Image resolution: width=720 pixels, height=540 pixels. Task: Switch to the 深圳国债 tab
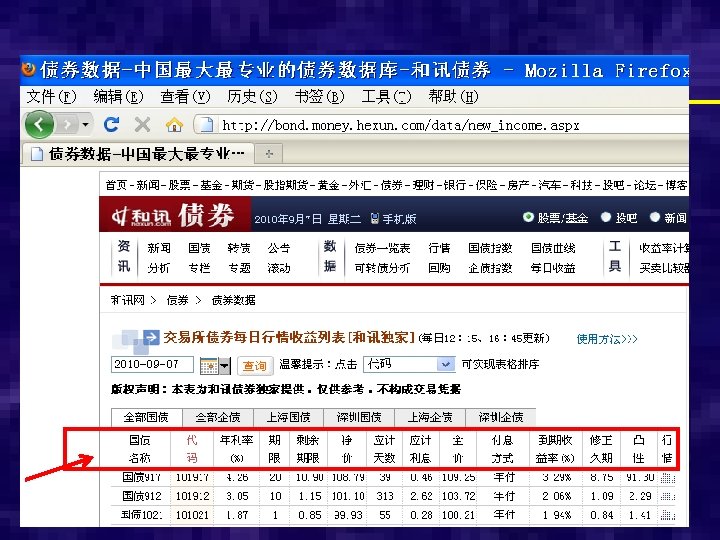(359, 417)
